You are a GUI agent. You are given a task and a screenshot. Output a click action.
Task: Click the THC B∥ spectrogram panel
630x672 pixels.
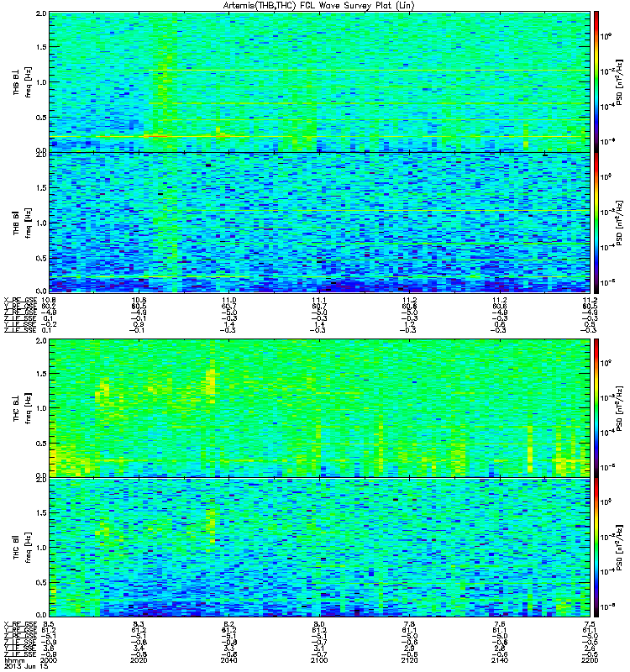coord(319,548)
